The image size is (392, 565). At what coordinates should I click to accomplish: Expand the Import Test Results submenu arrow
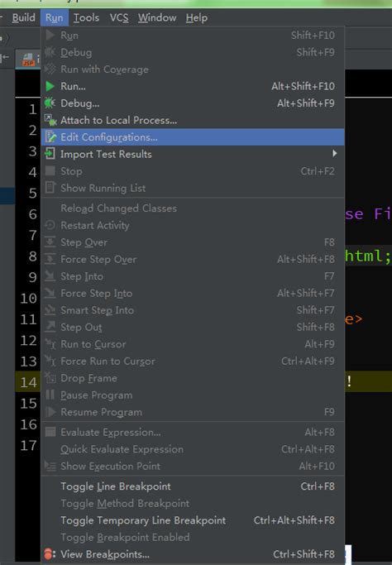(335, 154)
